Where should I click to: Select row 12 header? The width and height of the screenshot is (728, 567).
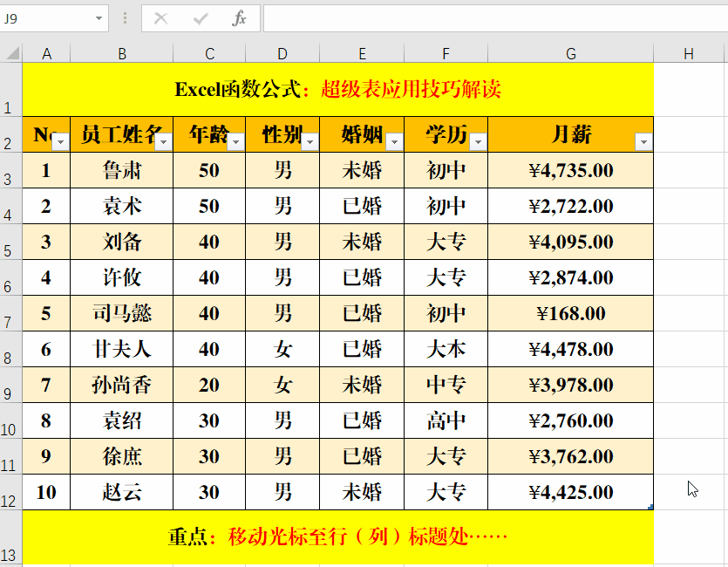[x=10, y=492]
